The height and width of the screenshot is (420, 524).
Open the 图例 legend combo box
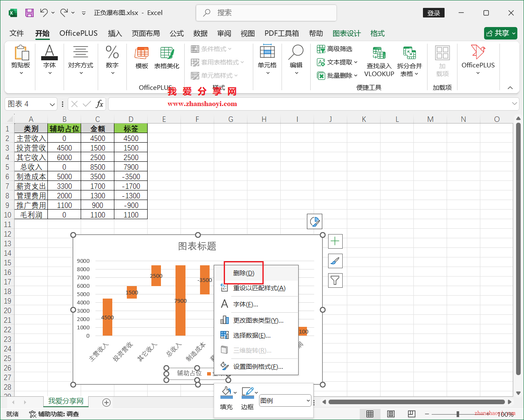coord(285,400)
